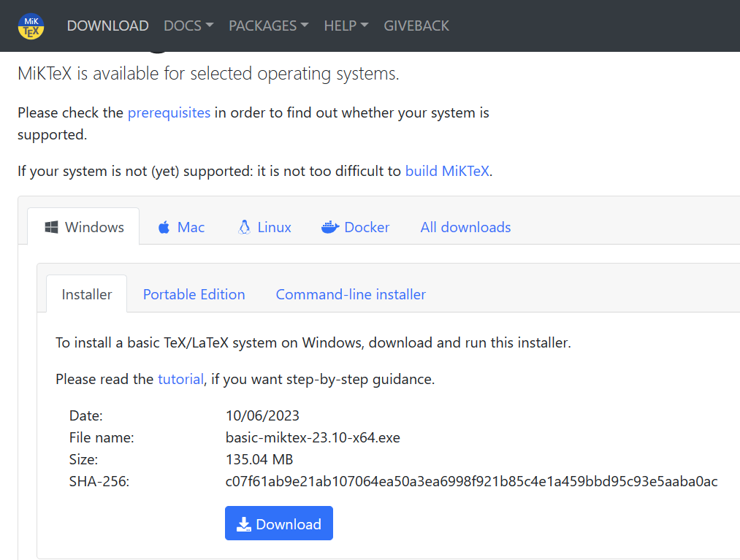Select the Windows tab
The height and width of the screenshot is (560, 740).
(x=83, y=227)
